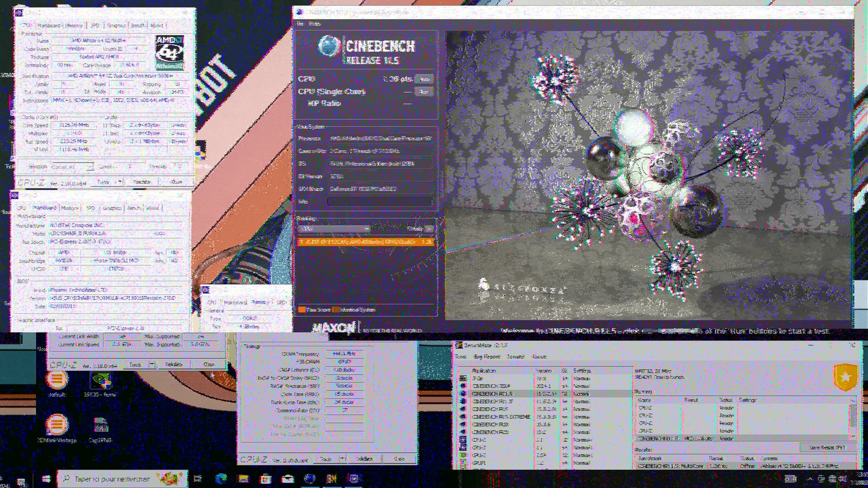Expand the Tools arrow in the Mainboard CPU-Z window
This screenshot has height=488, width=868.
tap(152, 364)
